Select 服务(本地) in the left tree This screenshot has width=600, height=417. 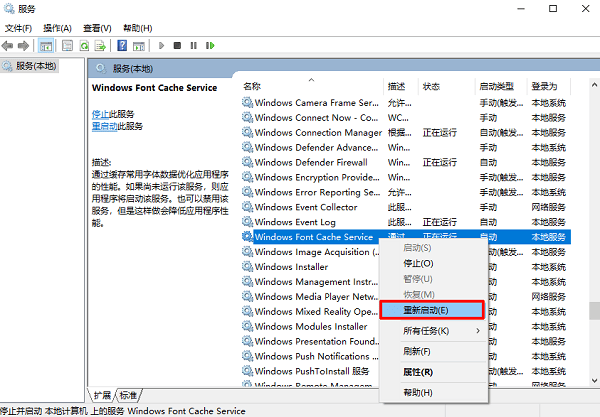[30, 66]
